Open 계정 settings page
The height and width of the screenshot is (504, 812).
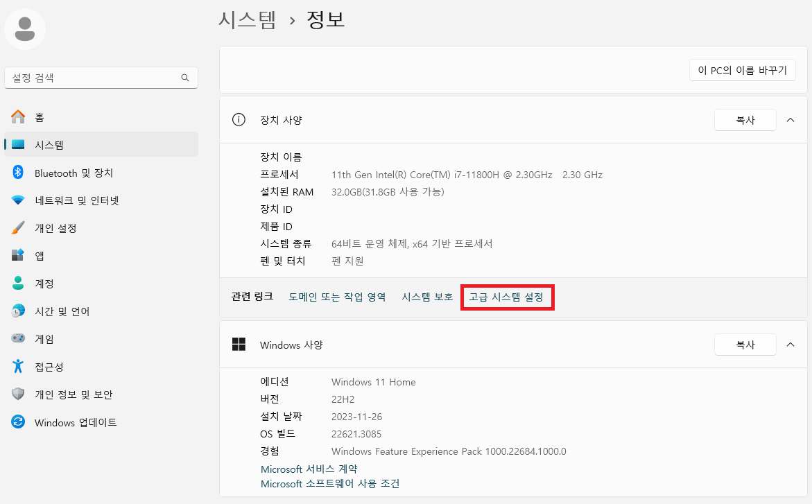pos(101,284)
